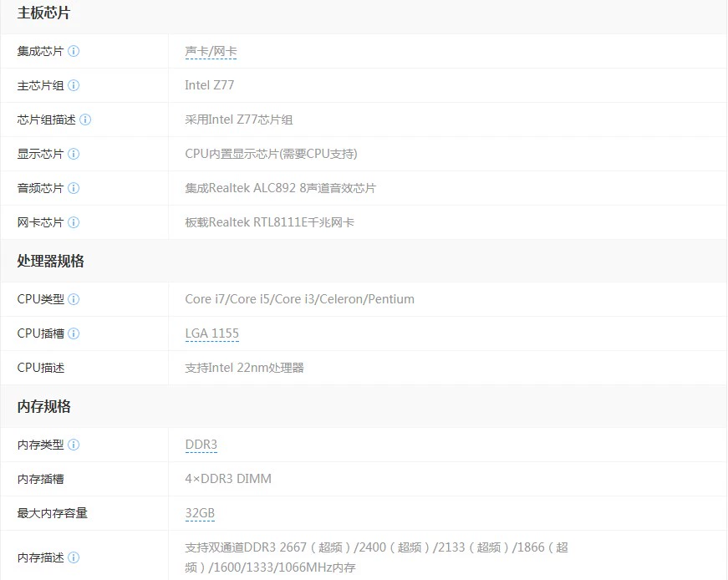Viewport: 728px width, 580px height.
Task: Open the info icon for 芯片组描述
Action: point(85,120)
